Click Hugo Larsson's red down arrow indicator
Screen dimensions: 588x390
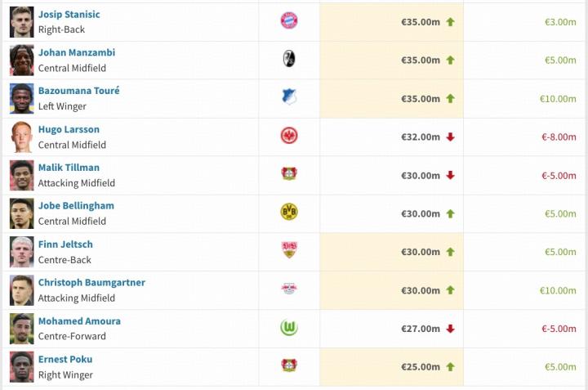click(x=450, y=137)
